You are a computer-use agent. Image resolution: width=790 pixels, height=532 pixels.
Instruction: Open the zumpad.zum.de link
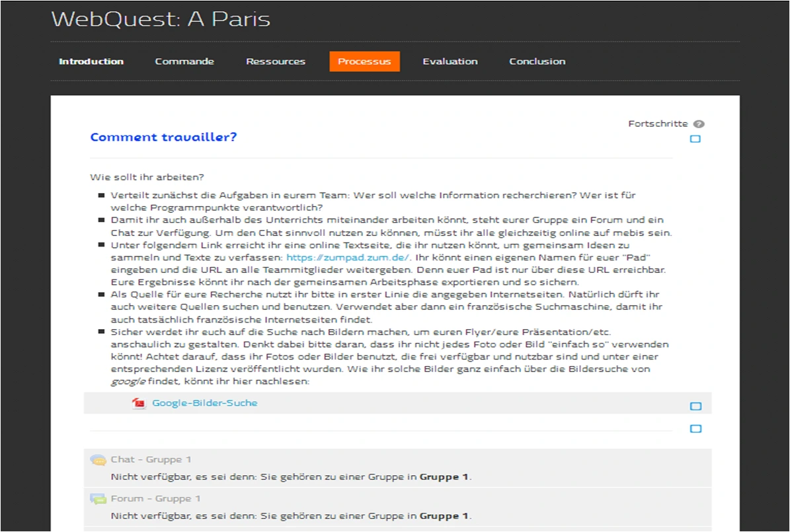tap(348, 258)
